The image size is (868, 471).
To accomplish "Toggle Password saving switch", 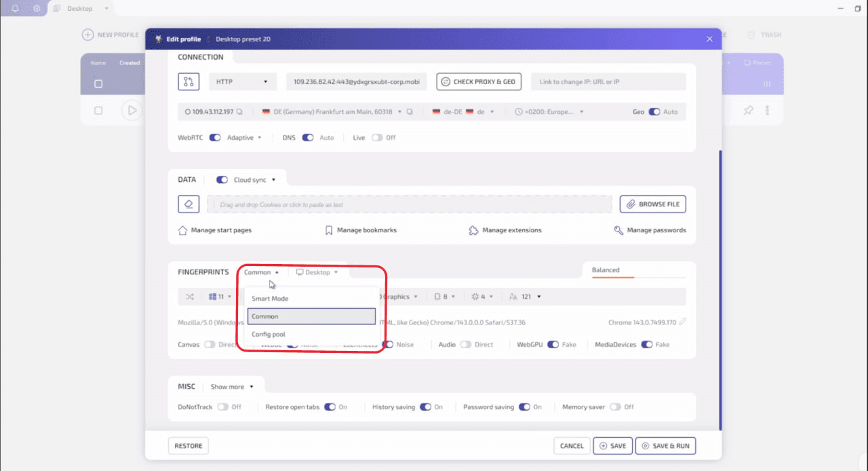I will 525,407.
